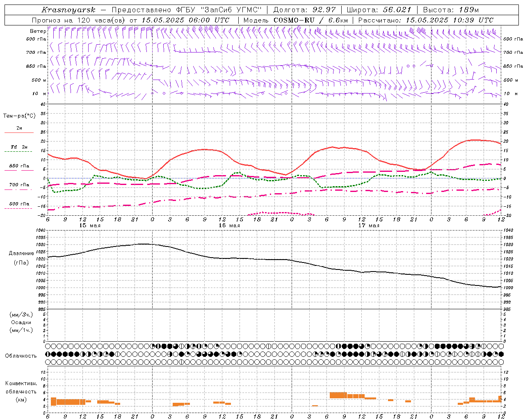
Task: Click the '(мм/3ч.)' precipitation unit label
Action: pyautogui.click(x=21, y=315)
